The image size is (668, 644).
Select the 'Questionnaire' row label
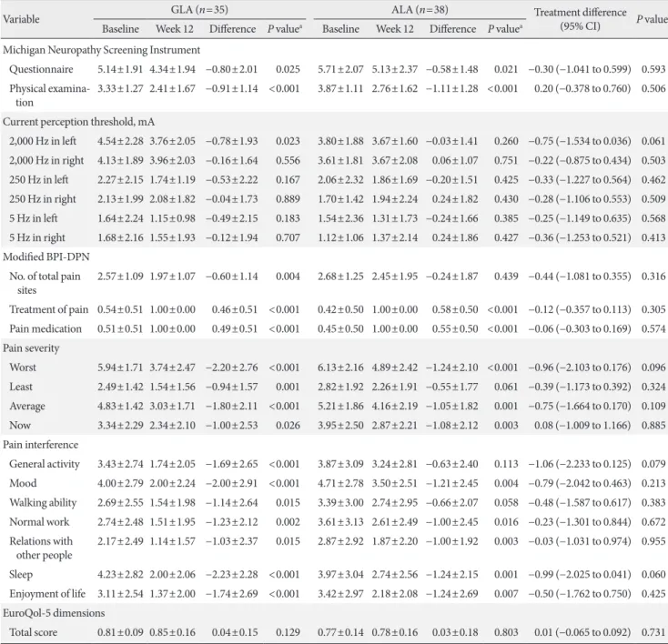[x=41, y=69]
